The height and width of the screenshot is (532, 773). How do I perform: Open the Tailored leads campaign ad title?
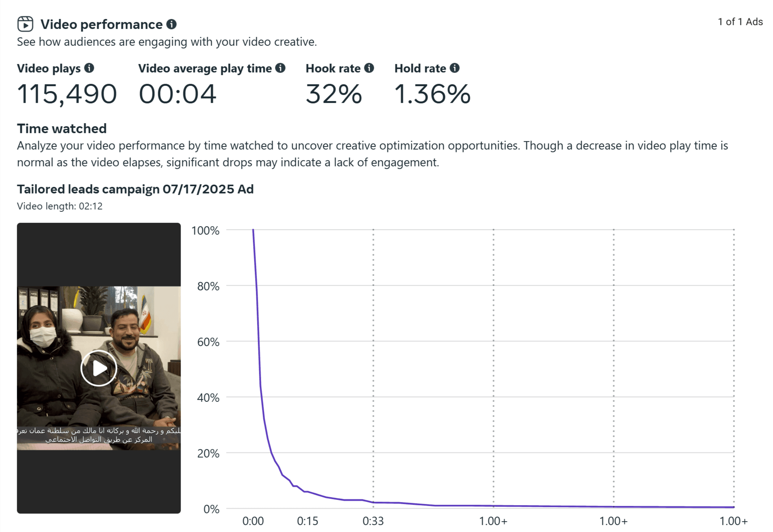pos(135,189)
